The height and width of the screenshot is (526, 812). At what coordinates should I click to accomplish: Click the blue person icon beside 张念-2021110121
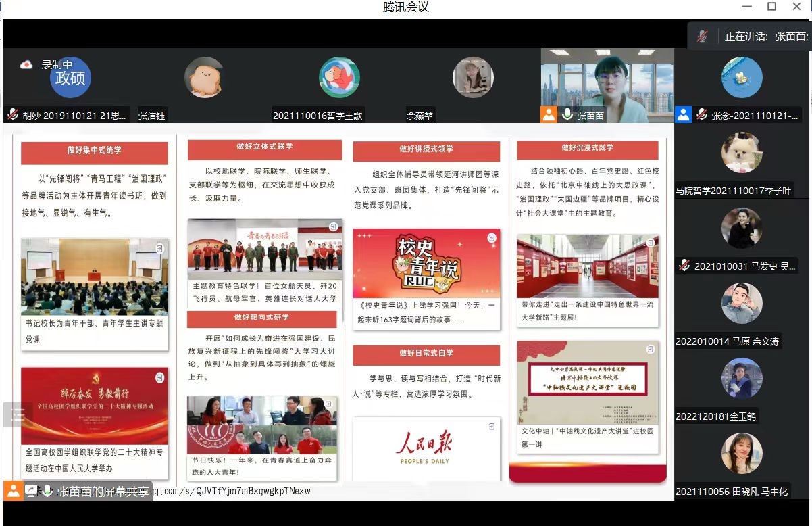(x=684, y=115)
